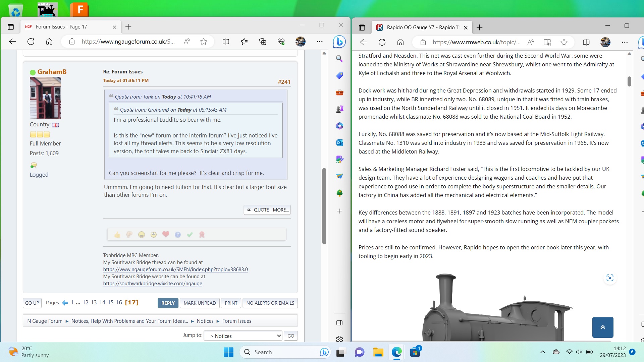
Task: Enter split screen in left Edge window
Action: pyautogui.click(x=226, y=42)
